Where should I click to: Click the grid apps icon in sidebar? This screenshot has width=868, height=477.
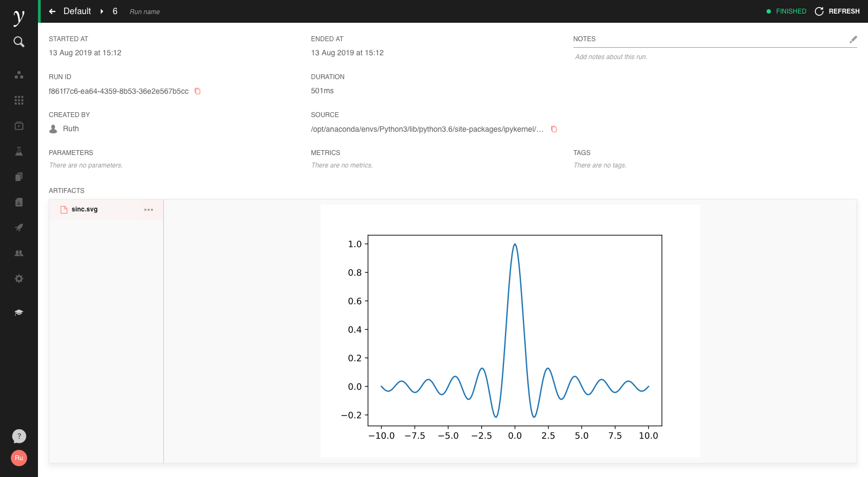pyautogui.click(x=19, y=100)
